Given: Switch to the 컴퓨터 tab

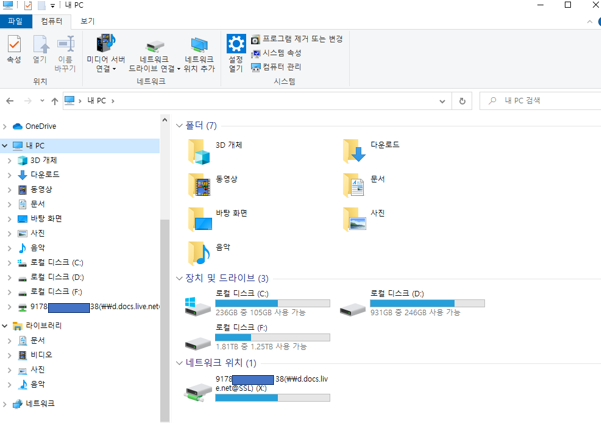Looking at the screenshot, I should tap(52, 21).
